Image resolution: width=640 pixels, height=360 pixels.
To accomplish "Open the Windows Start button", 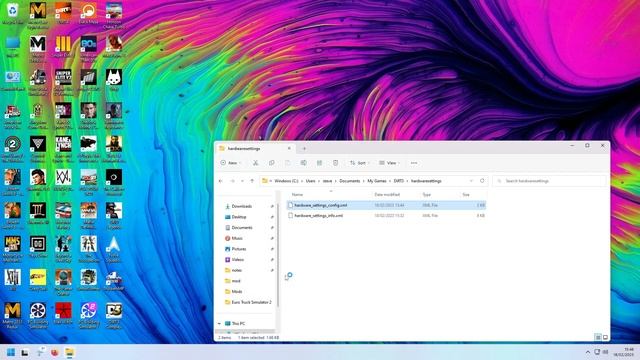I will coord(11,352).
